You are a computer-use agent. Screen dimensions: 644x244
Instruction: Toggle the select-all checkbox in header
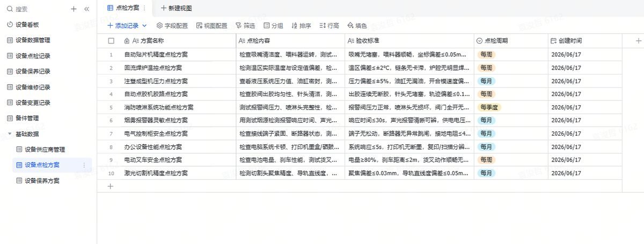tap(111, 41)
